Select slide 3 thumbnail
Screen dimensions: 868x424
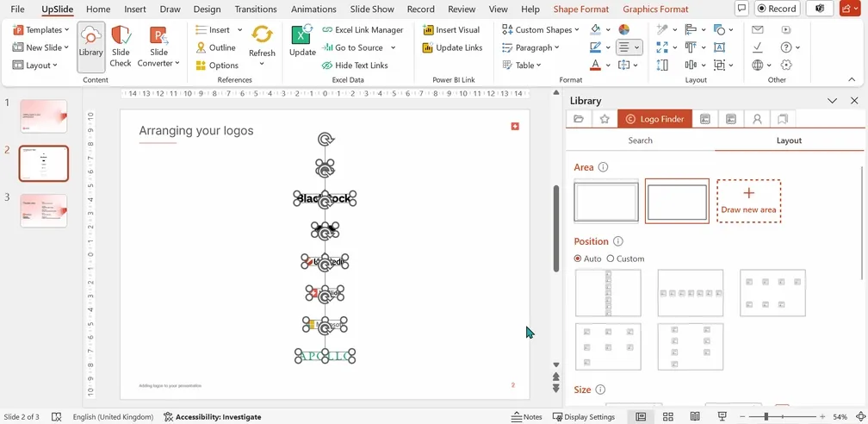pos(44,210)
